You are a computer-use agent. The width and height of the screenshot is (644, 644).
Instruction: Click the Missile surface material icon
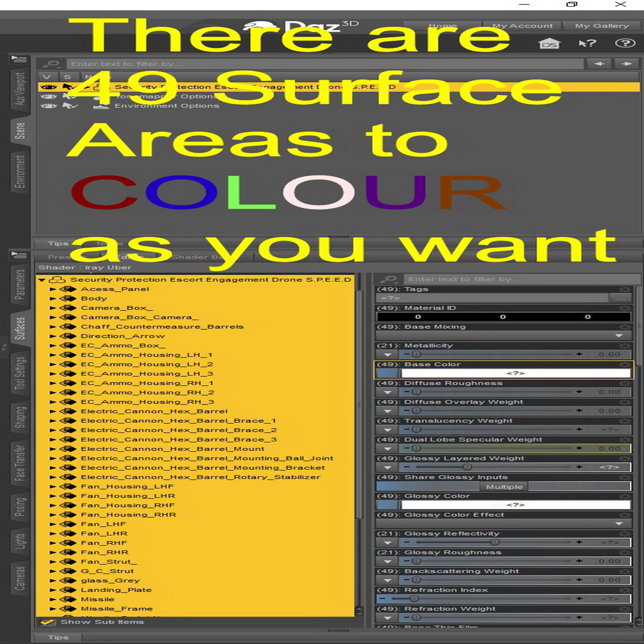tap(68, 599)
